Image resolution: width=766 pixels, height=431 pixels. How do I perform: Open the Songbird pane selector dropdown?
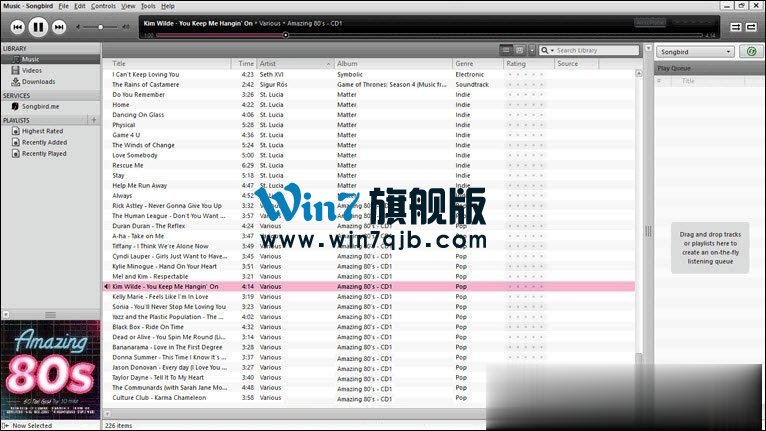click(x=695, y=51)
